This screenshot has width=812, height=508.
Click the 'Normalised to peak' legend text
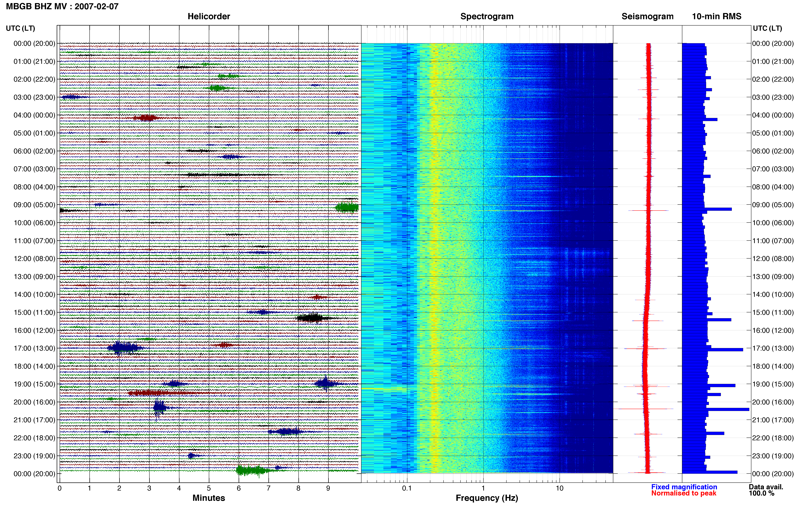coord(684,493)
